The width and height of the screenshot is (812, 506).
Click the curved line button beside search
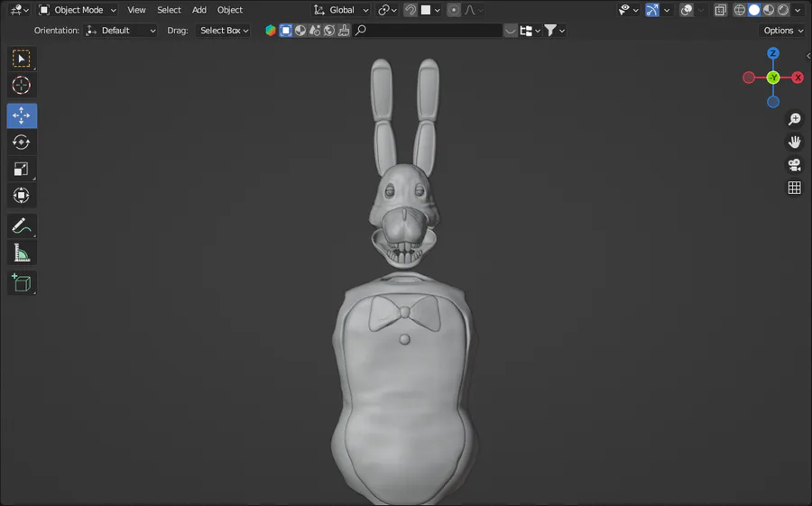tap(510, 31)
